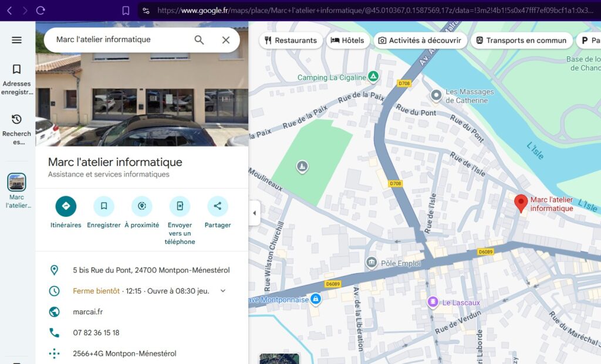Open Google Maps hamburger menu
The image size is (601, 364).
click(16, 40)
